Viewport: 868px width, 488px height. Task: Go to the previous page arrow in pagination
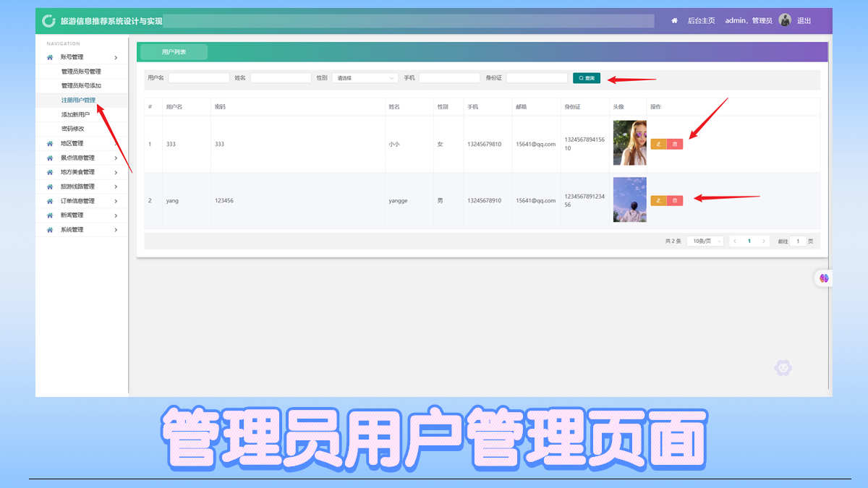click(x=735, y=241)
